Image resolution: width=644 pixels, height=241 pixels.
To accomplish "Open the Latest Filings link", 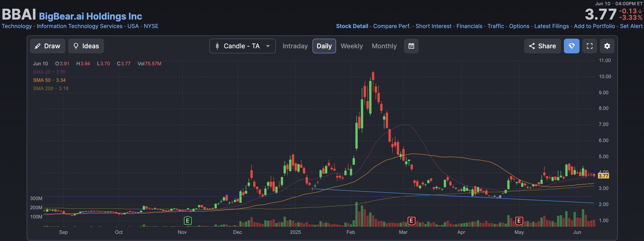I will tap(551, 26).
